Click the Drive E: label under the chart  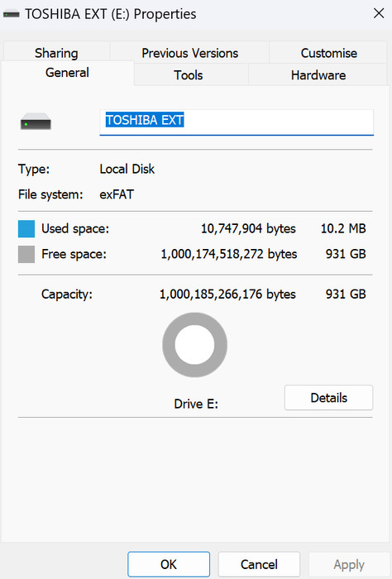click(x=196, y=404)
